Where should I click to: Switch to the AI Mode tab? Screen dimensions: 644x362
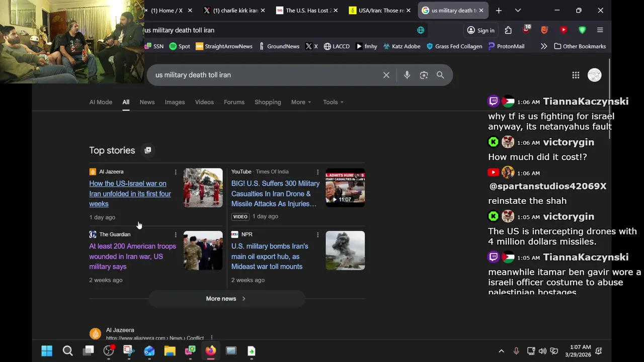[x=101, y=102]
